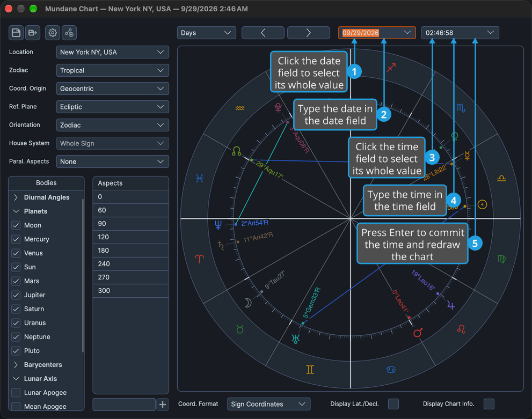Step forward with the right arrow button
Viewport: 532px width, 419px height.
tap(309, 33)
